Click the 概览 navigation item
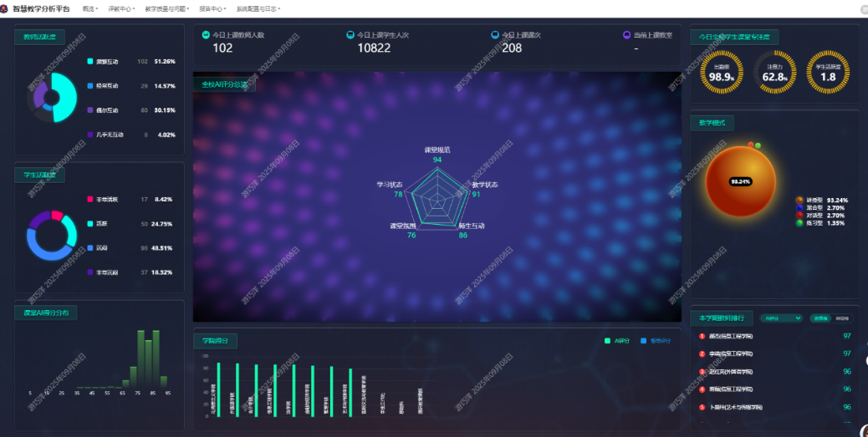 point(89,8)
